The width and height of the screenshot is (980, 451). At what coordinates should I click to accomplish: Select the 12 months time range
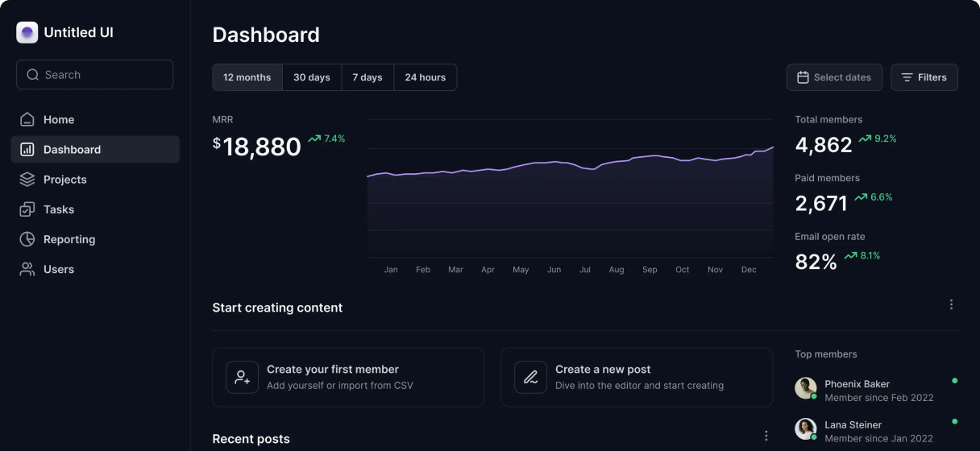247,77
